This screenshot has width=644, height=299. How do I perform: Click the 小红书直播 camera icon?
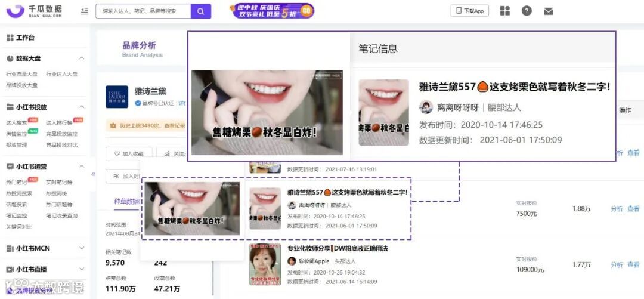pyautogui.click(x=10, y=269)
